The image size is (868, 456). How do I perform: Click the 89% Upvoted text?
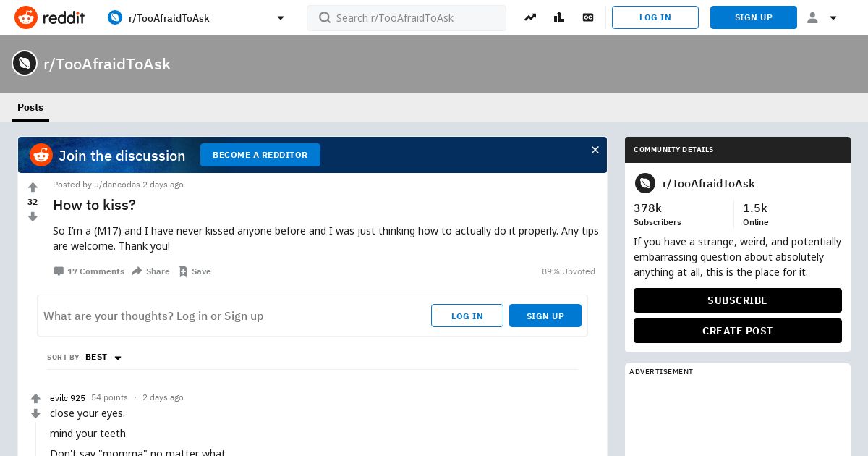coord(569,271)
